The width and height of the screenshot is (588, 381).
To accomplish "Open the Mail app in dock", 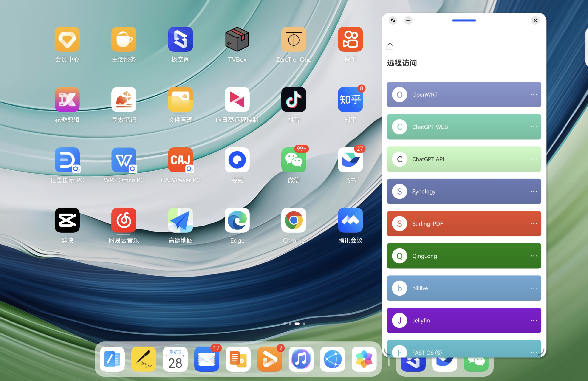I will click(206, 359).
